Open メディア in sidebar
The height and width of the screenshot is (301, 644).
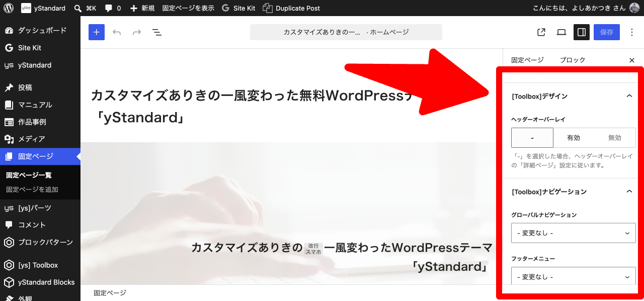pos(40,139)
